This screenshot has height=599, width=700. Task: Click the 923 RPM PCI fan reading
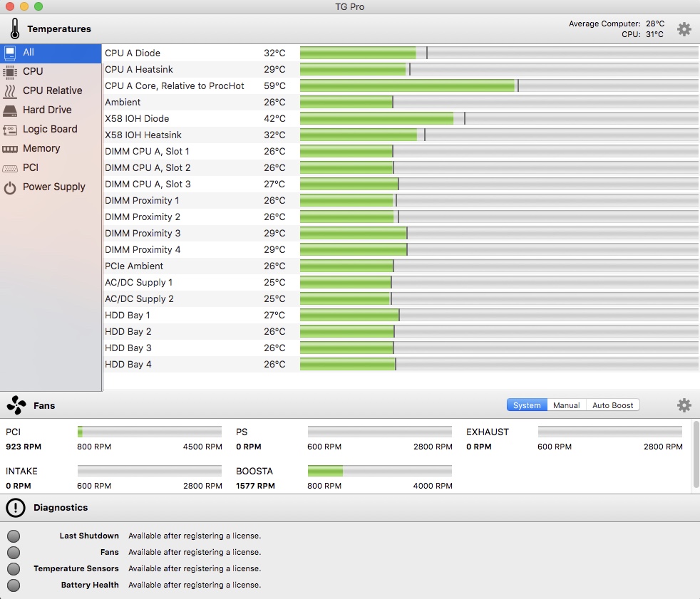coord(24,447)
